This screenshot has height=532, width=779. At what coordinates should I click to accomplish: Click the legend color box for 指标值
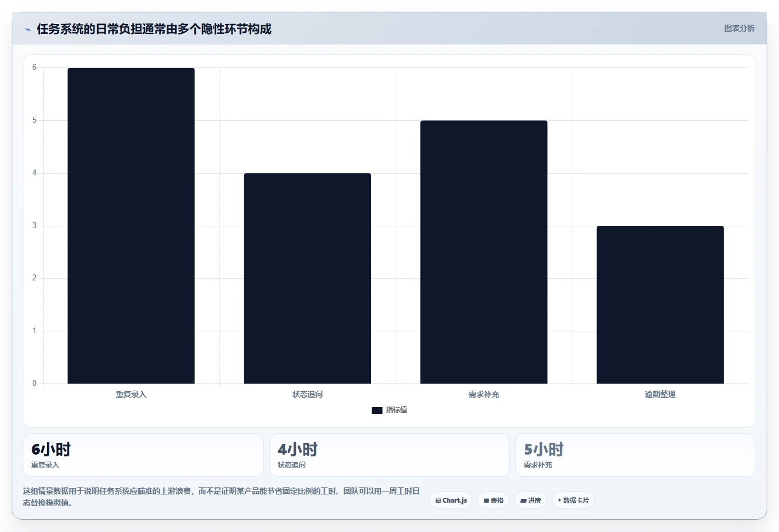[377, 411]
